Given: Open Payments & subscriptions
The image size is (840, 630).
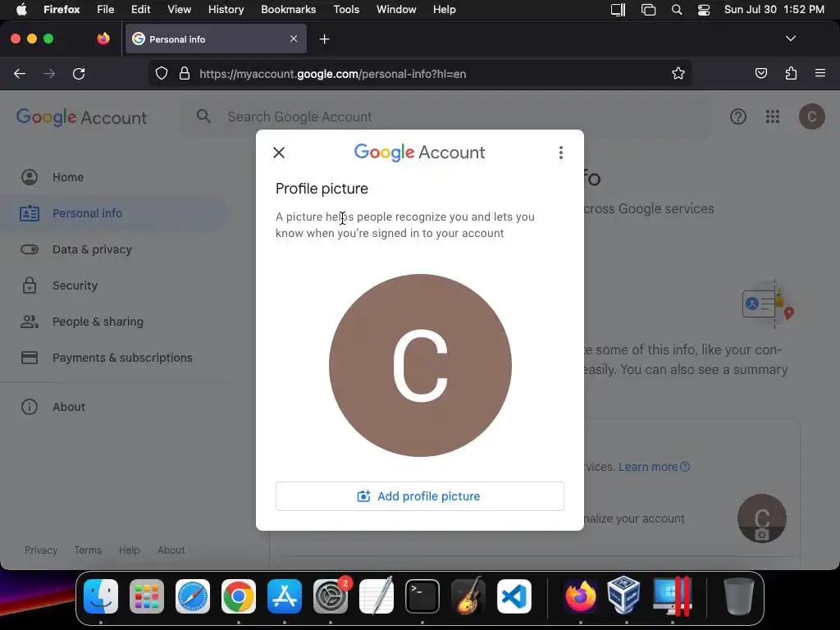Looking at the screenshot, I should tap(122, 358).
